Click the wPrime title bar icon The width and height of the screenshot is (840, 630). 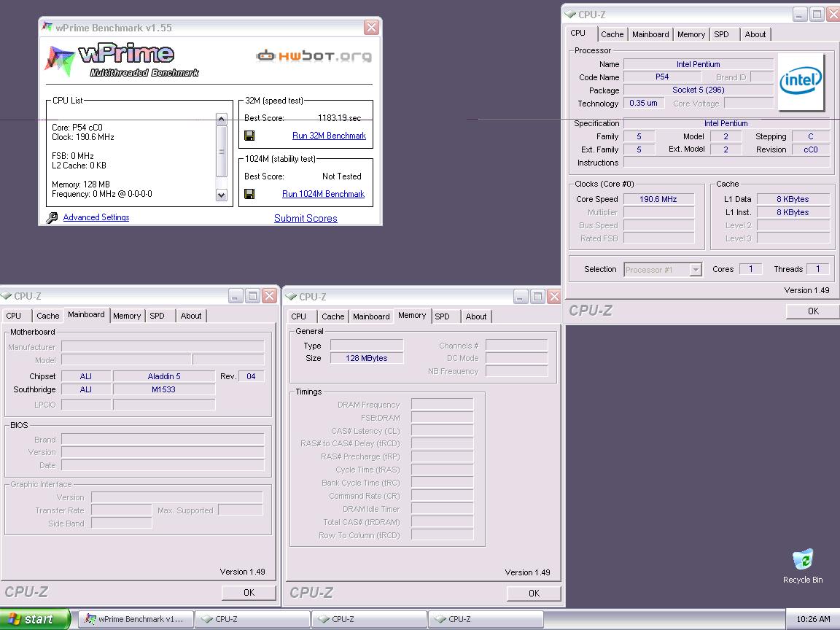pos(47,27)
